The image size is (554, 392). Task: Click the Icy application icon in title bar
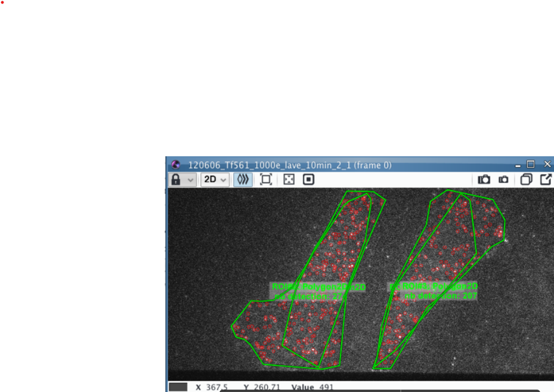[175, 165]
